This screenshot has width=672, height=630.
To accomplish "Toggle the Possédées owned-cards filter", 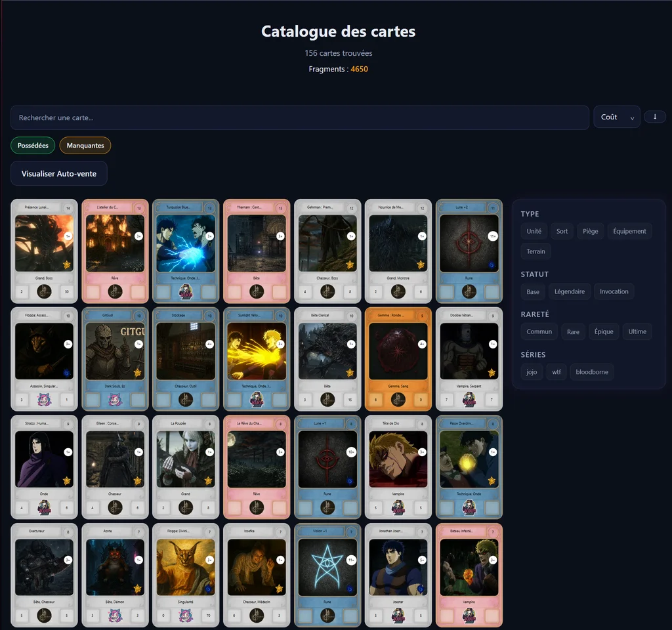I will (33, 145).
